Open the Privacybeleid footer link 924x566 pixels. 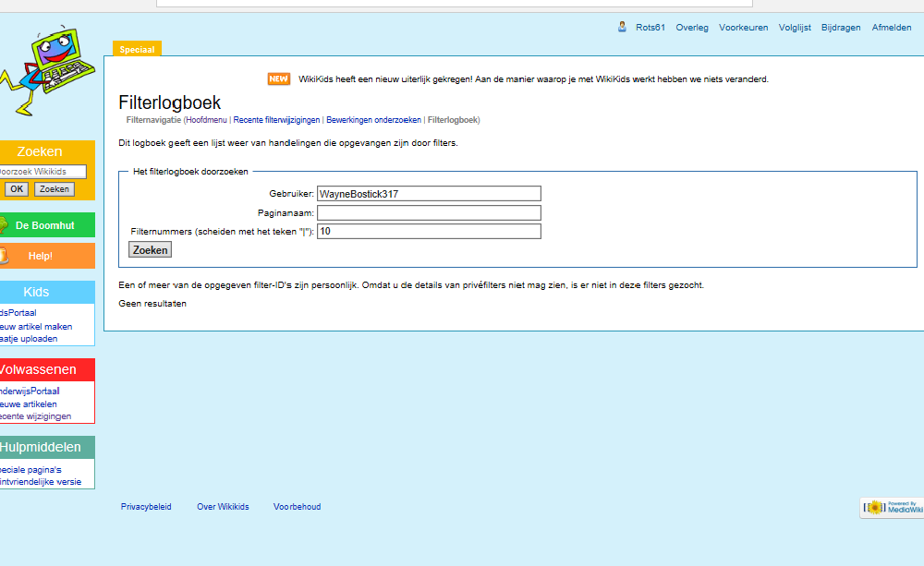146,507
